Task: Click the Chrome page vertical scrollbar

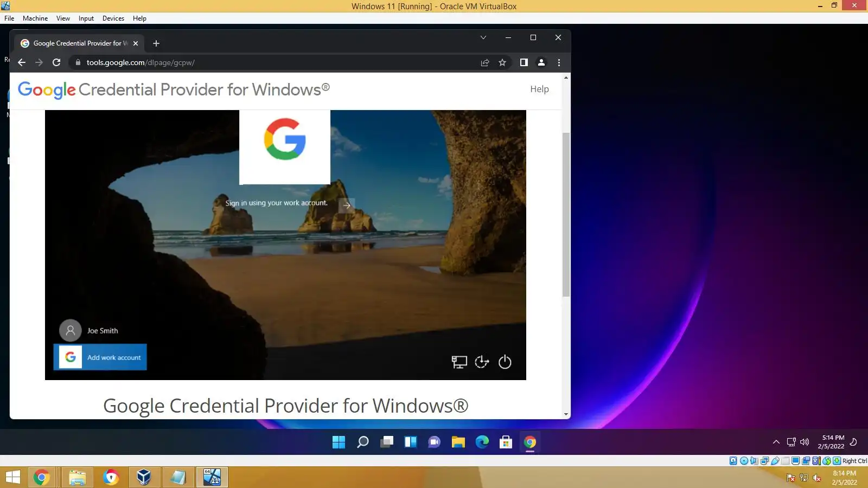Action: click(x=566, y=214)
